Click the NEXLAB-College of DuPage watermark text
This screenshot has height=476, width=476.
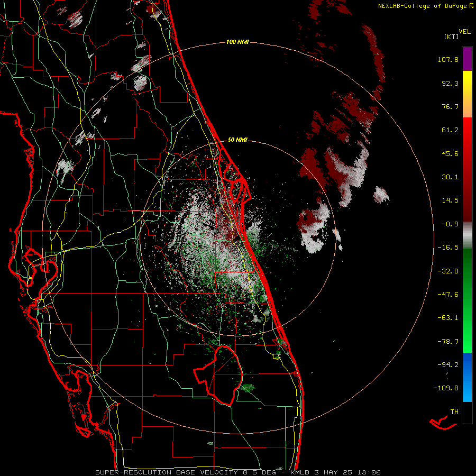pyautogui.click(x=425, y=6)
